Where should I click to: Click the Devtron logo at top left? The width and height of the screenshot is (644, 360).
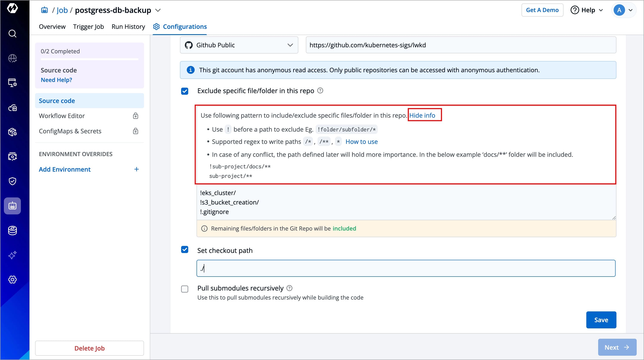[12, 8]
